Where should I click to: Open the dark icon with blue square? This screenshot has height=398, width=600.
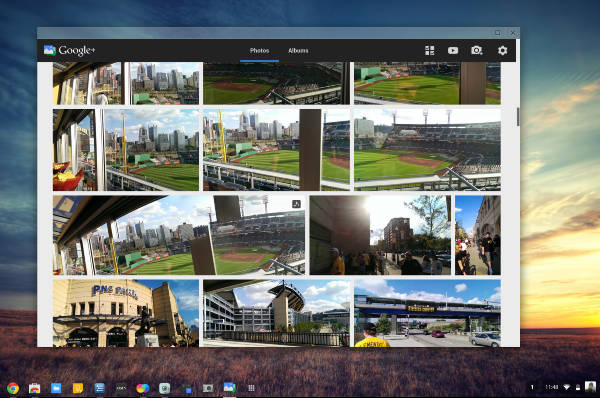[186, 388]
